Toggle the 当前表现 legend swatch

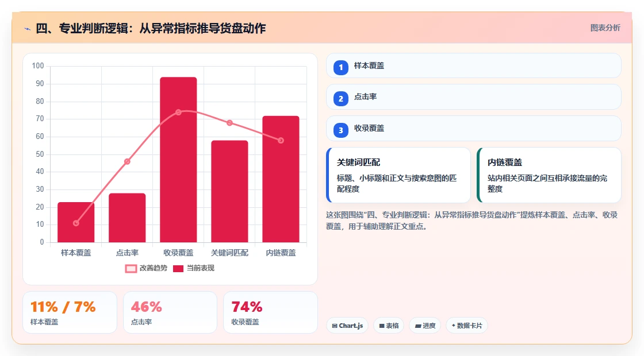[x=178, y=269]
